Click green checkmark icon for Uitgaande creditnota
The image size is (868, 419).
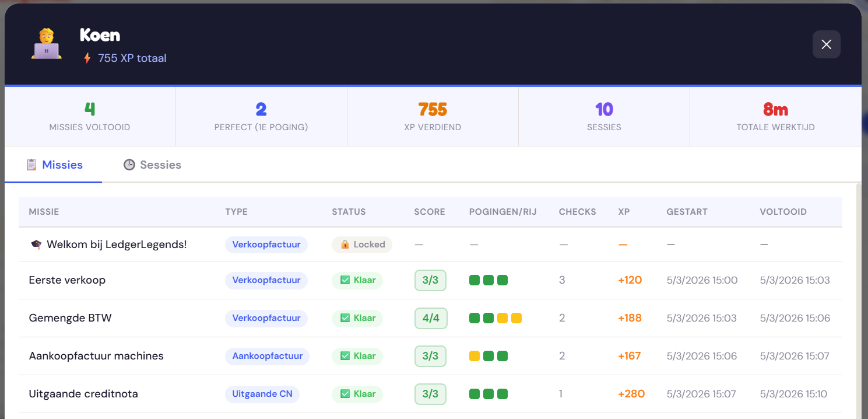pyautogui.click(x=345, y=394)
